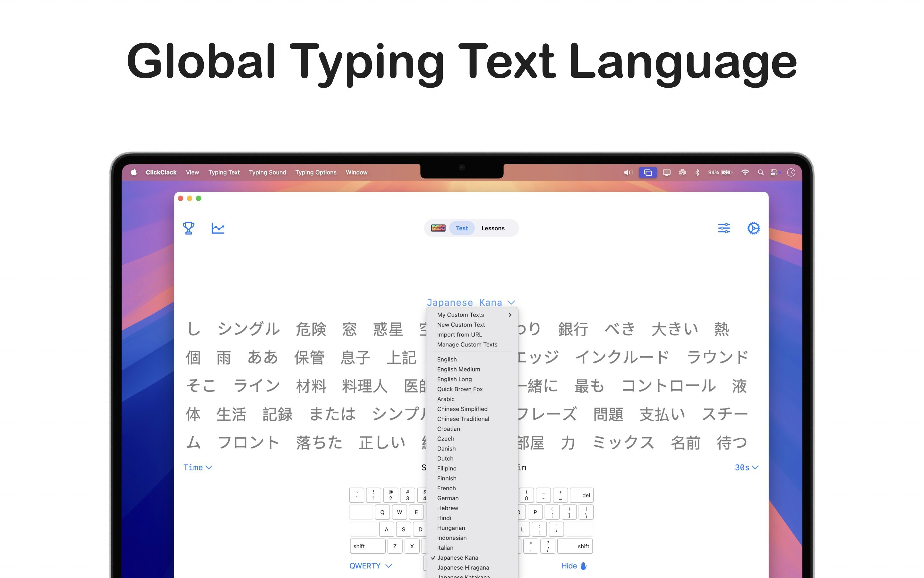Select Quick Brown Fox text
Viewport: 924px width, 578px height.
click(x=472, y=389)
